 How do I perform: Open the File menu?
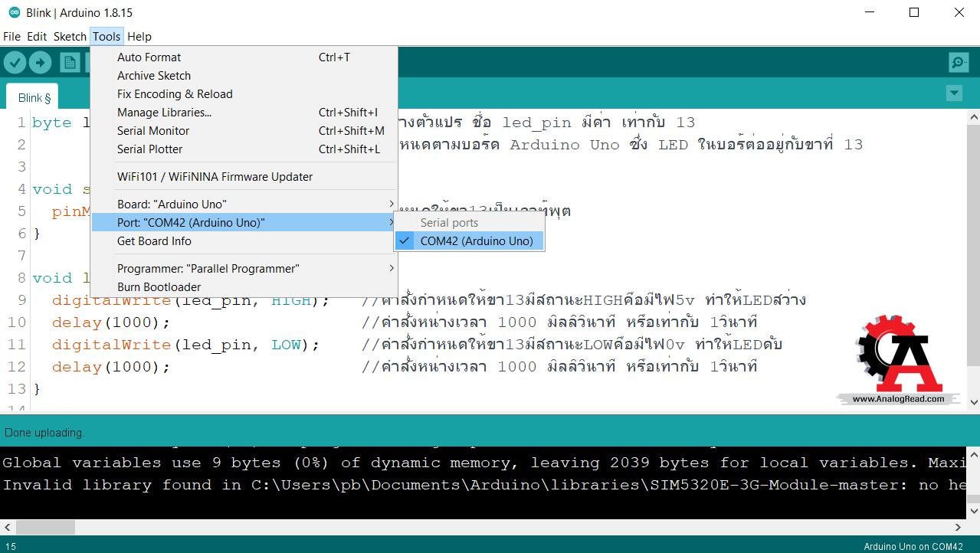[11, 37]
